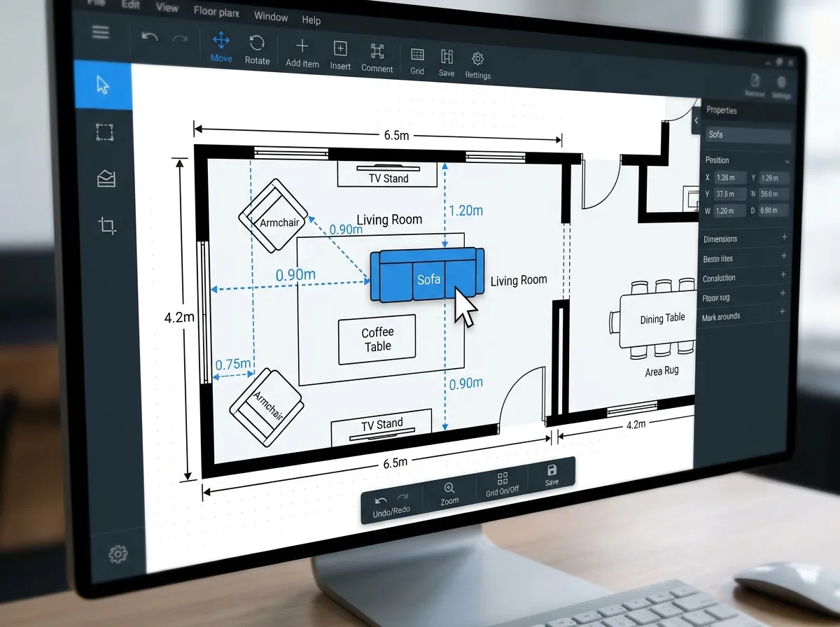This screenshot has height=627, width=840.
Task: Click Add Item in toolbar
Action: (x=302, y=53)
